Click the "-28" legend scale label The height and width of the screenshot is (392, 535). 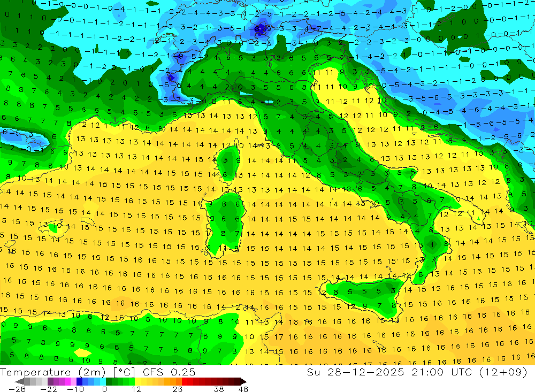coord(17,389)
